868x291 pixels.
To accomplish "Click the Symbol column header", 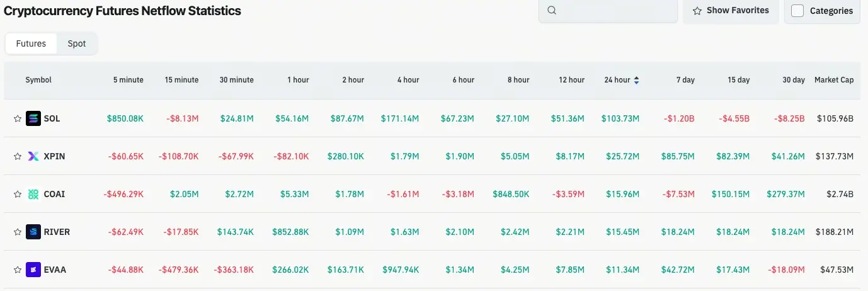I will [x=38, y=80].
